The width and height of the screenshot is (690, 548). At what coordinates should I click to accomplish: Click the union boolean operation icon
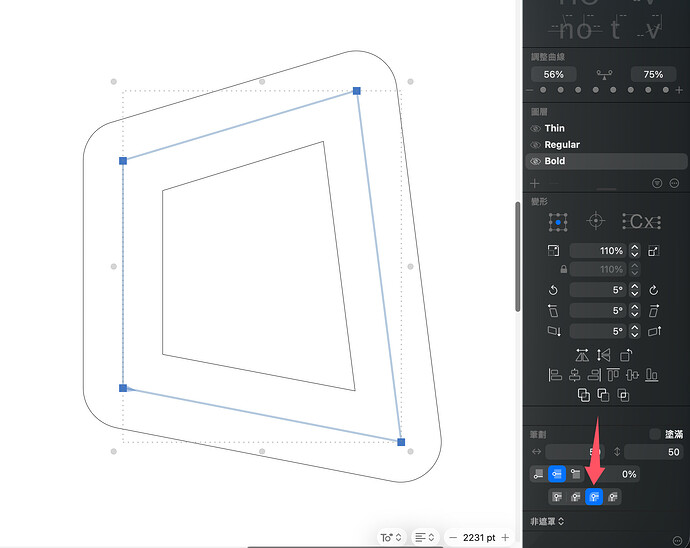tap(584, 395)
